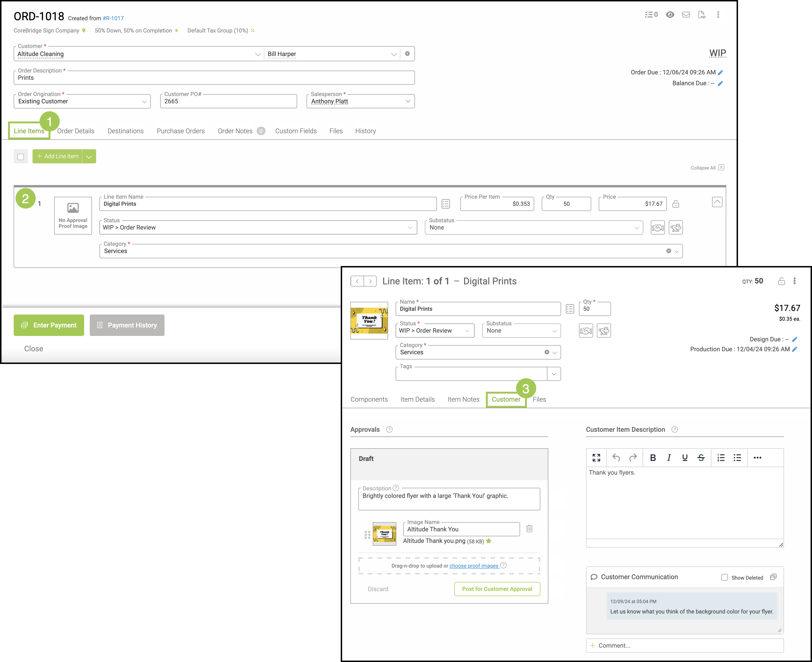812x662 pixels.
Task: Click the Comment input field
Action: (x=685, y=646)
